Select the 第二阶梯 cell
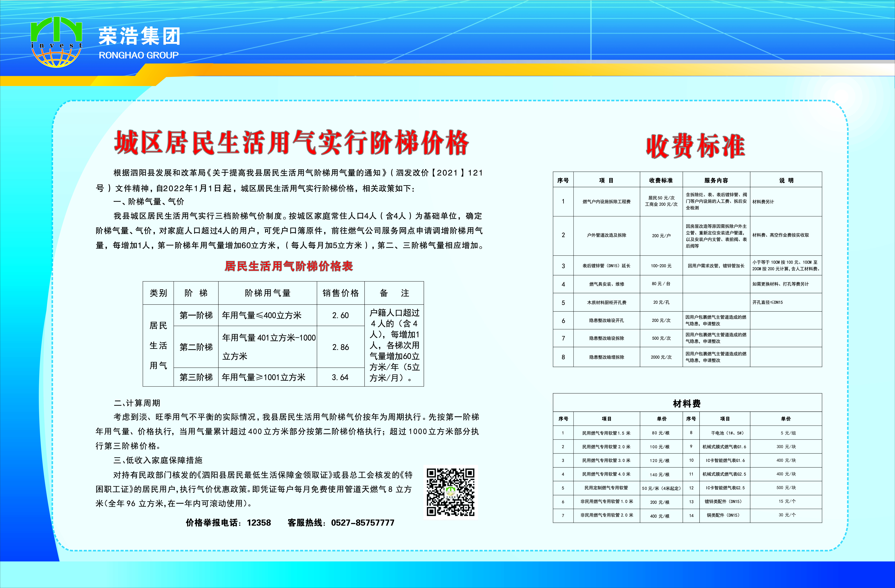Viewport: 895px width, 588px height. pos(196,347)
